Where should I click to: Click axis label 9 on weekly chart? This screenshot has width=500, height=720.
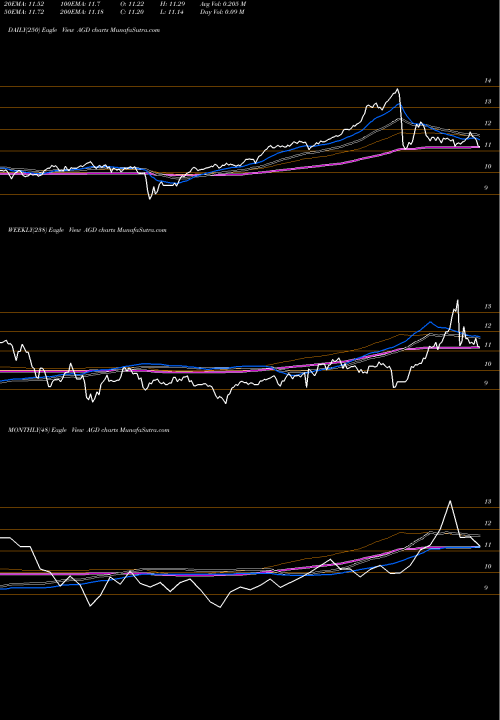coord(486,383)
